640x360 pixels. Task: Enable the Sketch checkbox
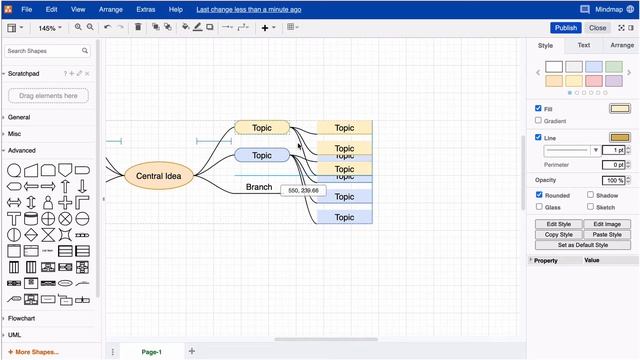click(590, 207)
